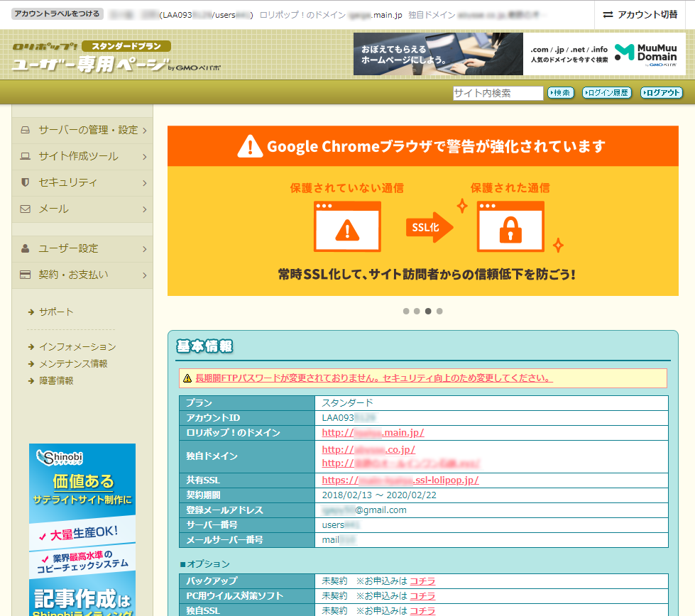Click コチラ link for バックアップ
The image size is (695, 616).
(x=422, y=581)
